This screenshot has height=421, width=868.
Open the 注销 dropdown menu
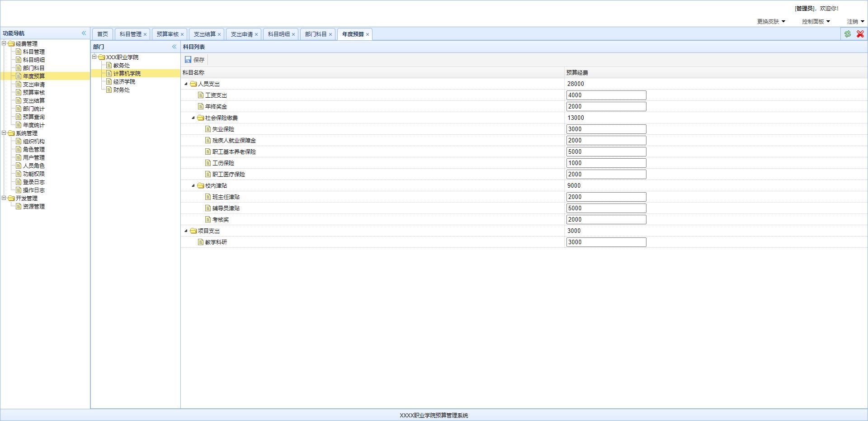pos(855,21)
